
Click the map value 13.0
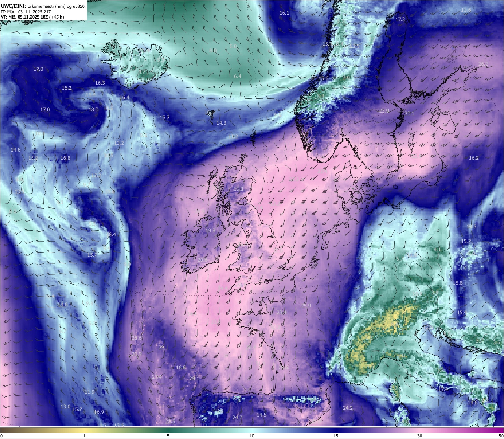[65, 407]
